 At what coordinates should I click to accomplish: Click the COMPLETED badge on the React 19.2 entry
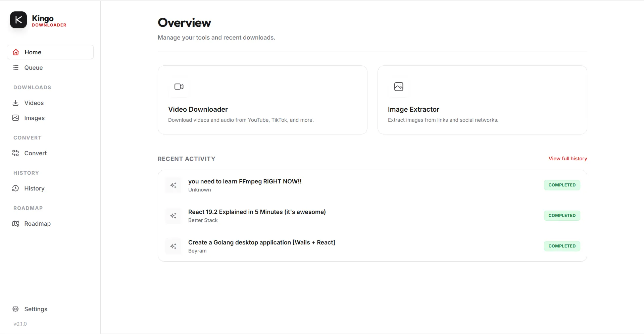tap(562, 215)
